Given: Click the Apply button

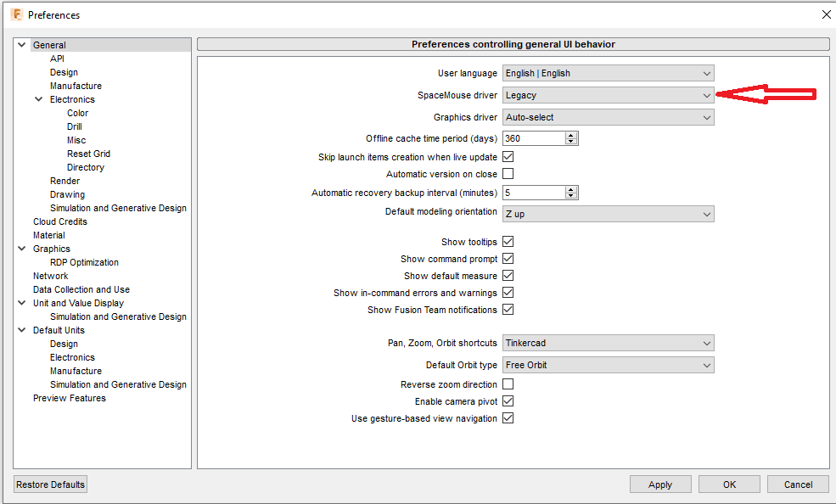Looking at the screenshot, I should [x=660, y=484].
